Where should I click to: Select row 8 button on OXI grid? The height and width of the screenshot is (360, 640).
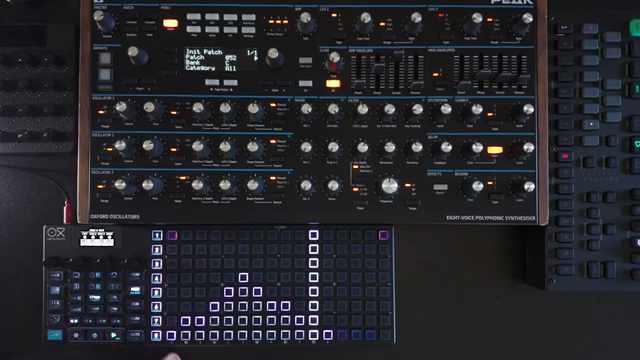coord(157,336)
